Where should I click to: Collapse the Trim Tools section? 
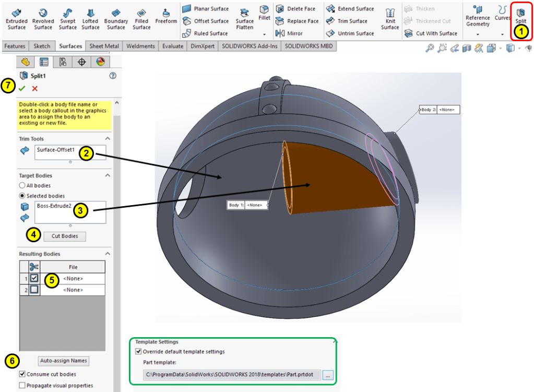click(x=108, y=139)
